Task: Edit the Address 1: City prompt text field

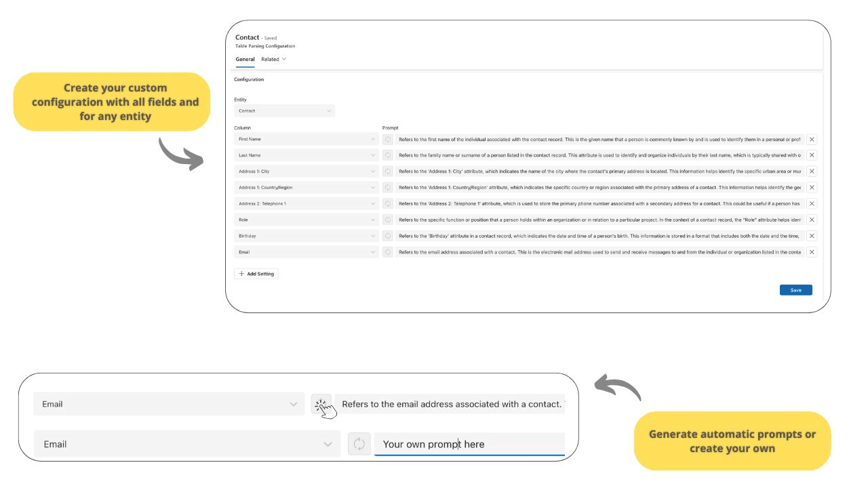Action: coord(600,171)
